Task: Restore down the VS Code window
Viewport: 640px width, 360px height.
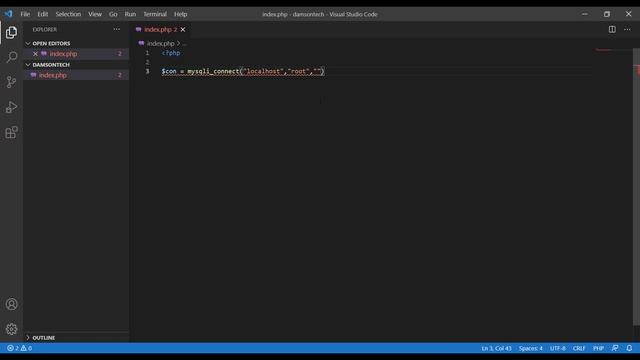Action: (x=607, y=14)
